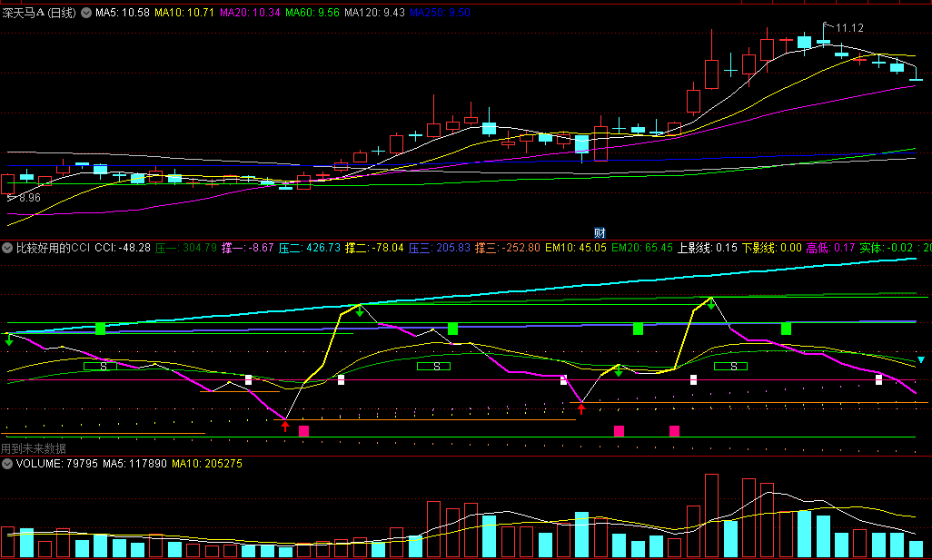Click the green down arrow at CCI panel's left edge
Screen dimensions: 932x560
(x=9, y=339)
